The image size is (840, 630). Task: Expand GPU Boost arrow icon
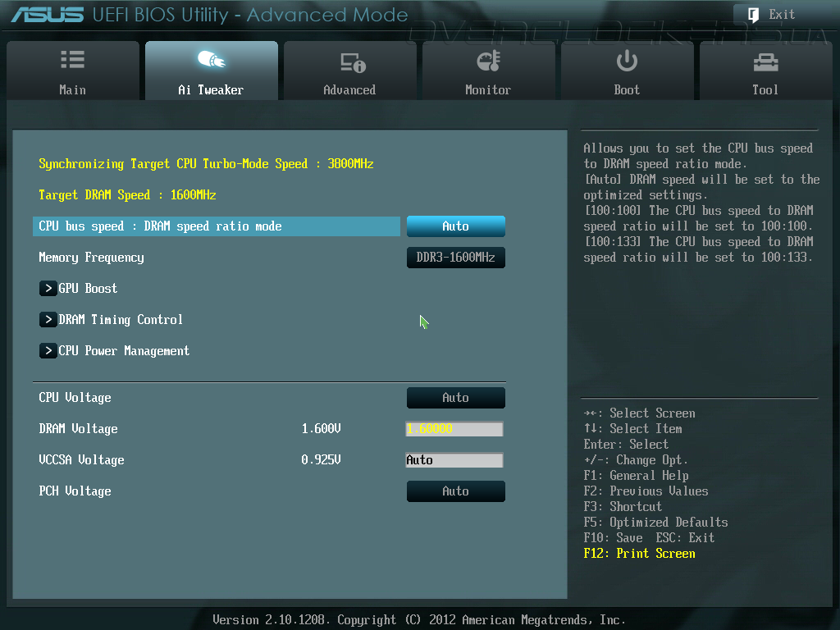tap(48, 288)
